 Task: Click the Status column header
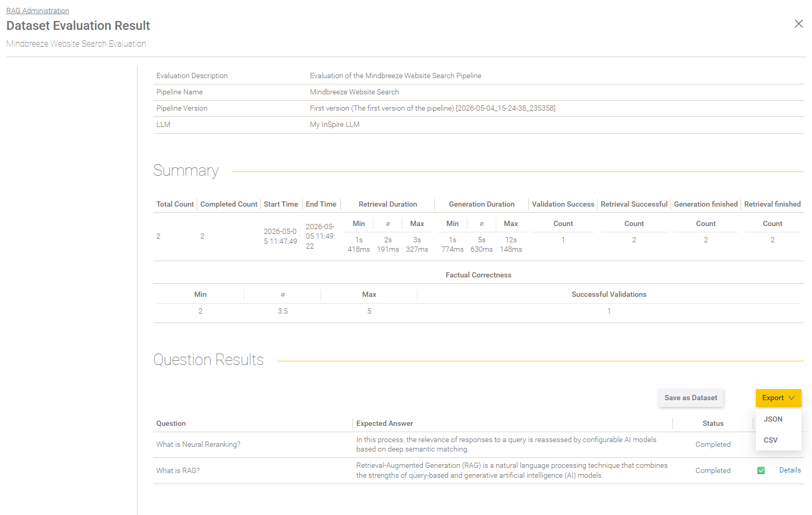713,423
